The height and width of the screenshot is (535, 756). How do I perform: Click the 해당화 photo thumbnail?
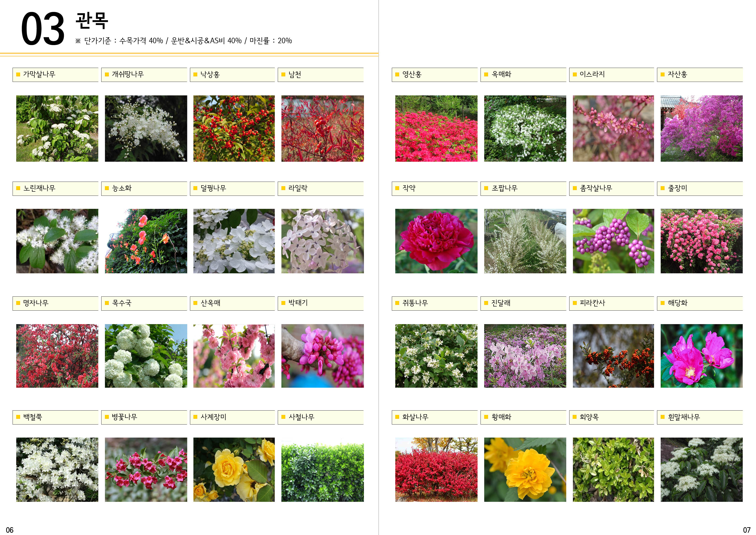pyautogui.click(x=702, y=356)
